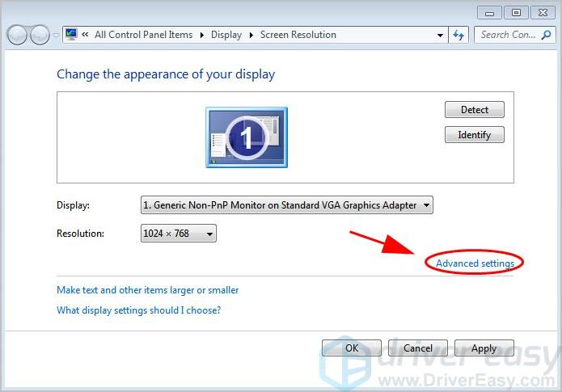The width and height of the screenshot is (562, 392).
Task: Open What display settings should I choose
Action: click(138, 310)
